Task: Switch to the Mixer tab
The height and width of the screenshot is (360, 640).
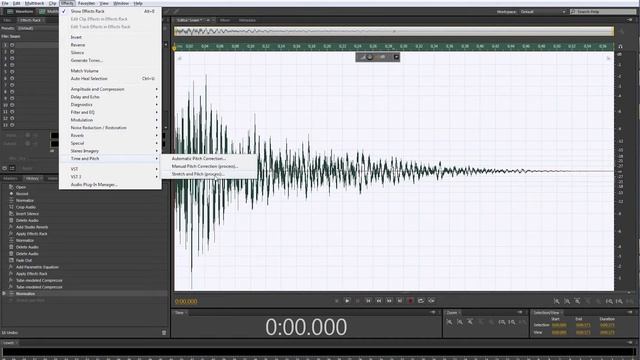Action: tap(224, 20)
